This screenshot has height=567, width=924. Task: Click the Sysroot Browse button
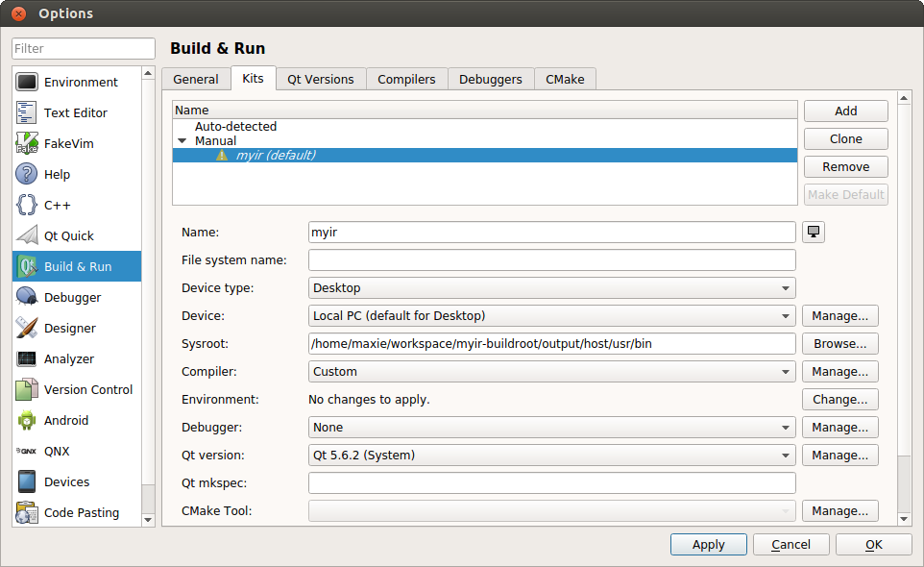(x=839, y=344)
